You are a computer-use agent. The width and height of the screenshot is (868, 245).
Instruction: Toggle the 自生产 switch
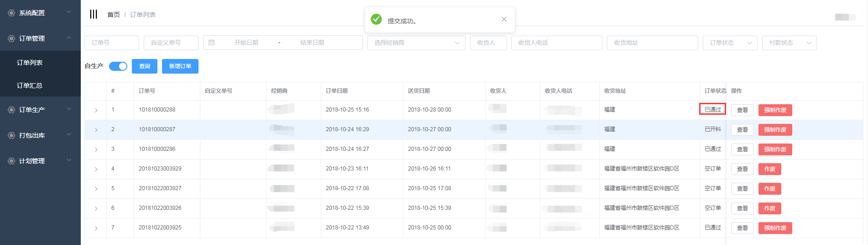pos(118,66)
